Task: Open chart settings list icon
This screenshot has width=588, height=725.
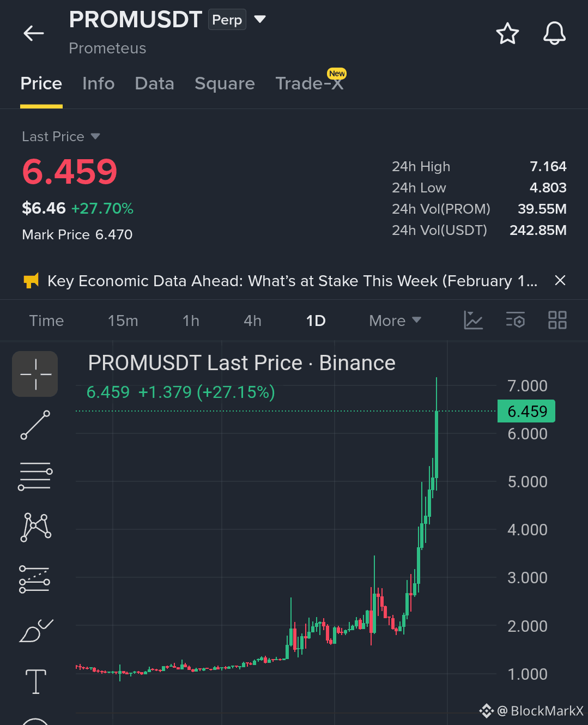Action: 516,320
